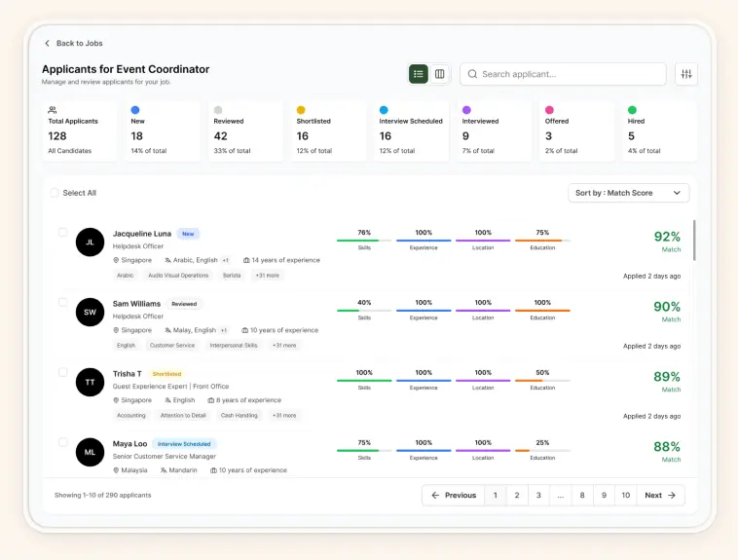Click Showing 1-10 of 280 applicants text
This screenshot has width=738, height=560.
click(102, 495)
